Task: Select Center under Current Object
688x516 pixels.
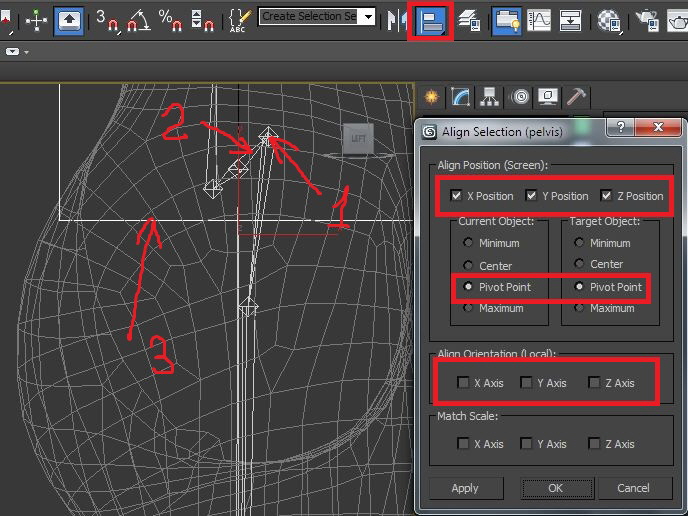Action: pyautogui.click(x=466, y=265)
